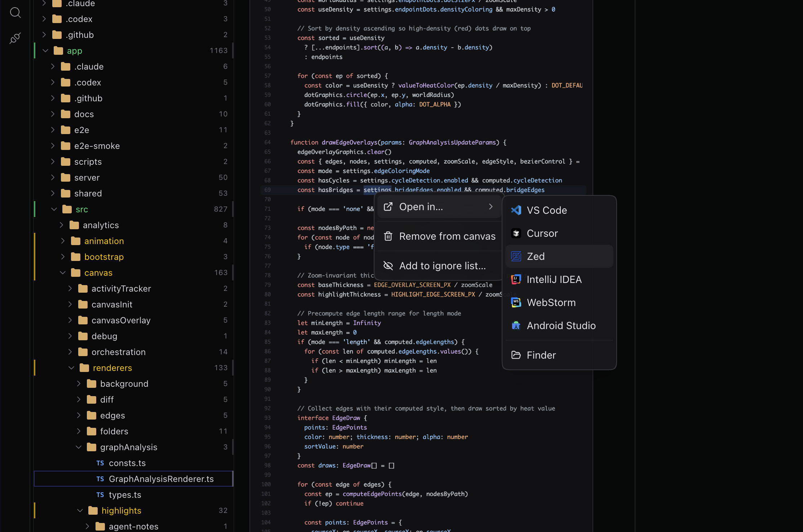
Task: Select consts.ts in file tree
Action: tap(134, 463)
